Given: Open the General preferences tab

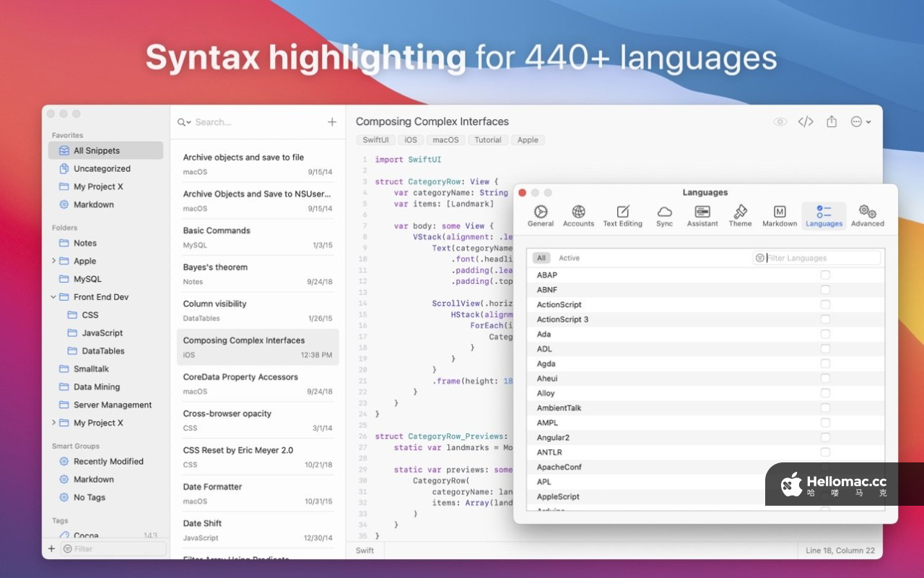Looking at the screenshot, I should click(x=540, y=216).
